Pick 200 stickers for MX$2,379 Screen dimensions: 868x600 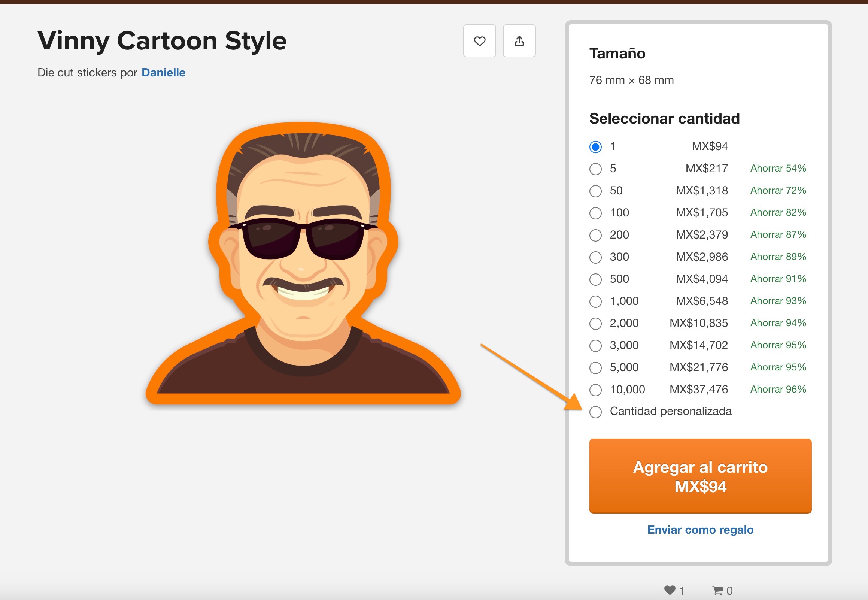click(595, 235)
